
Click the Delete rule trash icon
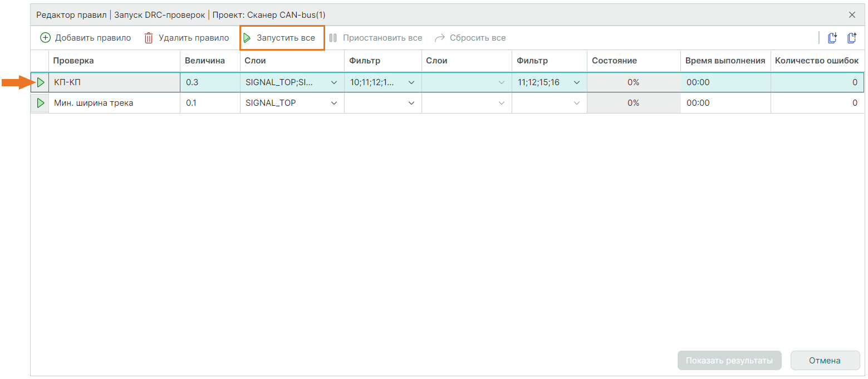point(149,38)
